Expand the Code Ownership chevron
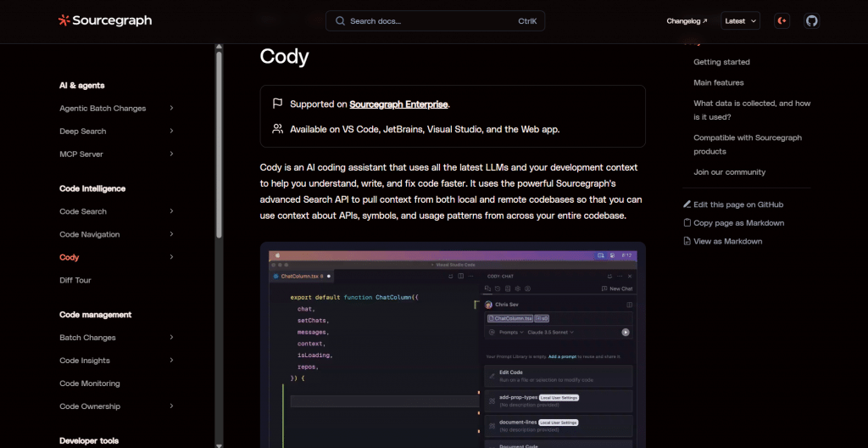This screenshot has height=448, width=868. [171, 406]
